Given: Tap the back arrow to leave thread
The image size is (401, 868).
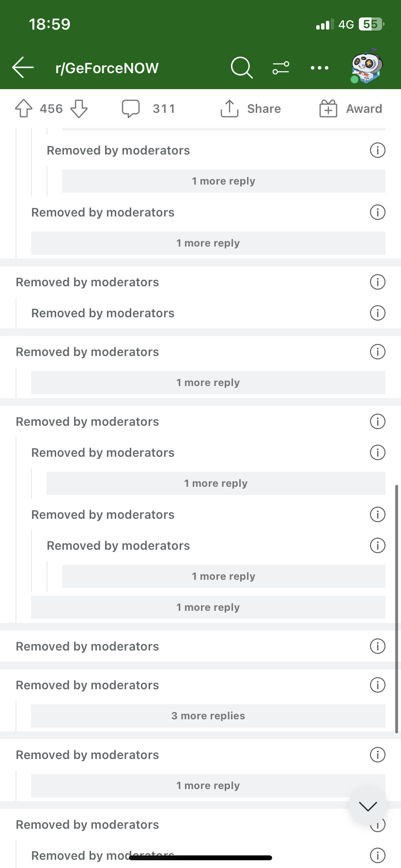Looking at the screenshot, I should (23, 67).
